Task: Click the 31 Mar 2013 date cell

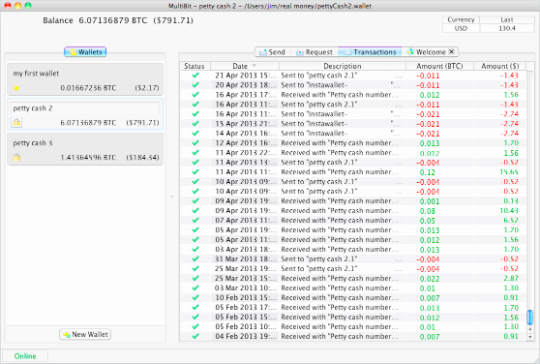Action: pyautogui.click(x=246, y=259)
